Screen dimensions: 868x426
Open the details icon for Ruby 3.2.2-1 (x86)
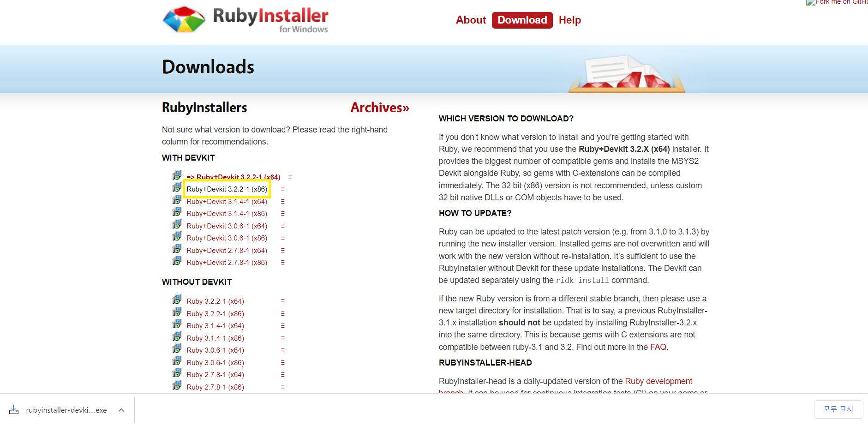coord(283,314)
